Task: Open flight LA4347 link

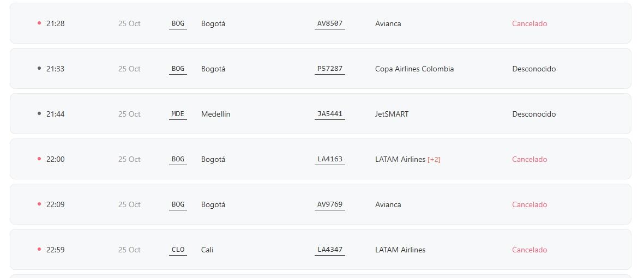Action: click(x=330, y=250)
